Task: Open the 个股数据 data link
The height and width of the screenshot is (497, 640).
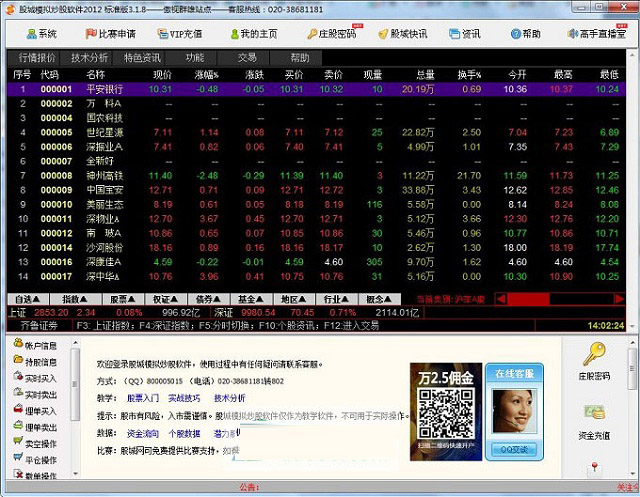Action: (x=184, y=433)
